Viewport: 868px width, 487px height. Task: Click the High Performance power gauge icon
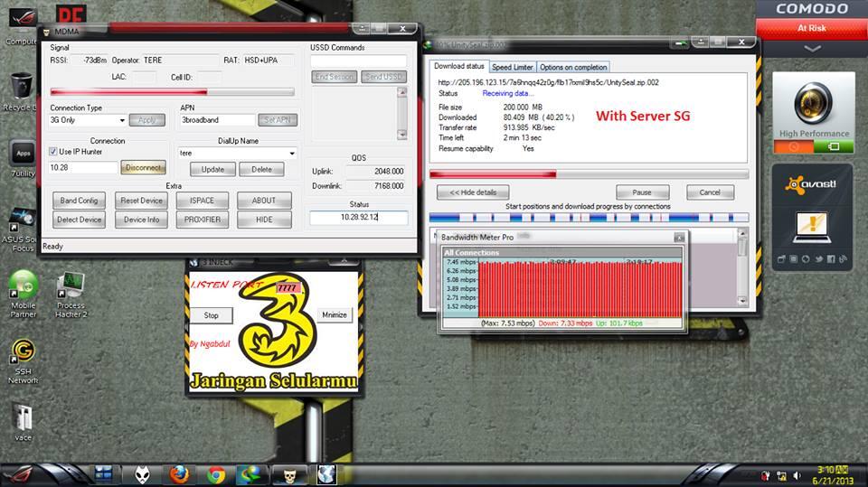[x=814, y=104]
